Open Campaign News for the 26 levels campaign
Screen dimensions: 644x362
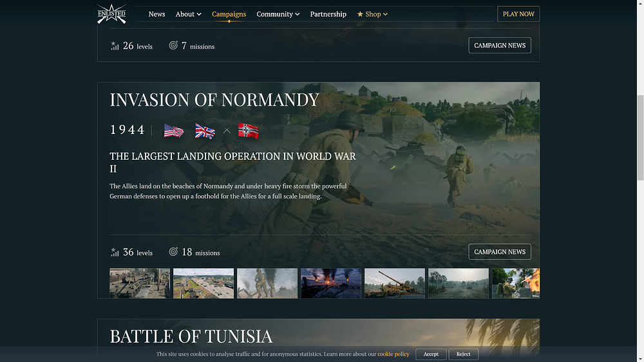(x=500, y=46)
